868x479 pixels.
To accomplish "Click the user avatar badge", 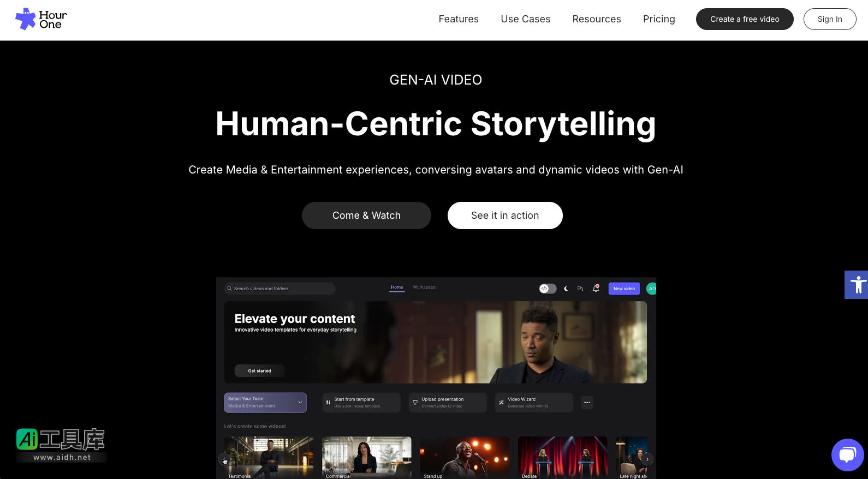I will tap(651, 289).
